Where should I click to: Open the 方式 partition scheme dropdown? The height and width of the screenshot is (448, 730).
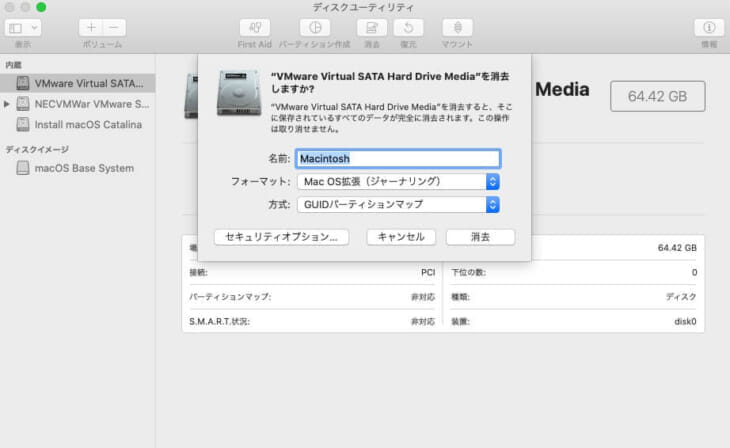pyautogui.click(x=398, y=204)
